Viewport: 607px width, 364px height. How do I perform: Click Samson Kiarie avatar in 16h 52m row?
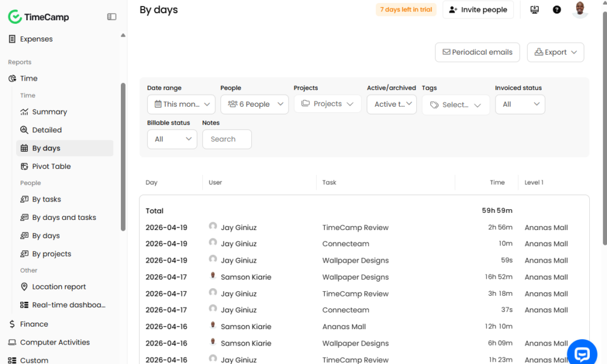213,276
